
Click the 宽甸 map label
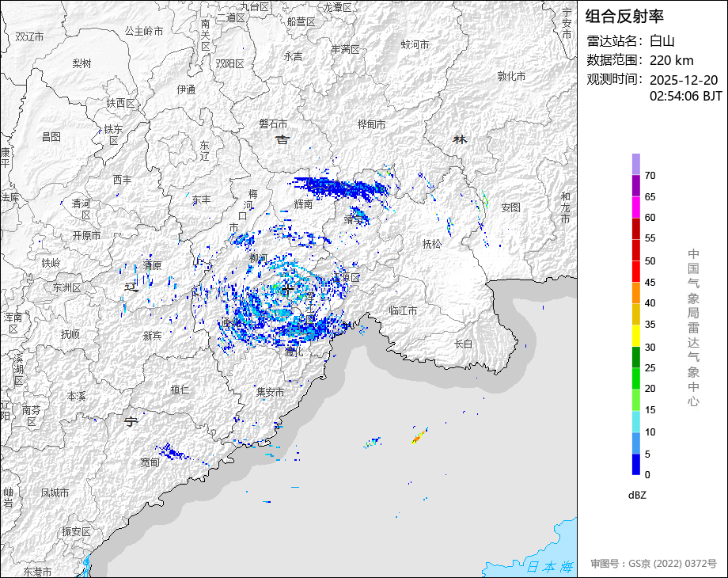click(x=150, y=462)
